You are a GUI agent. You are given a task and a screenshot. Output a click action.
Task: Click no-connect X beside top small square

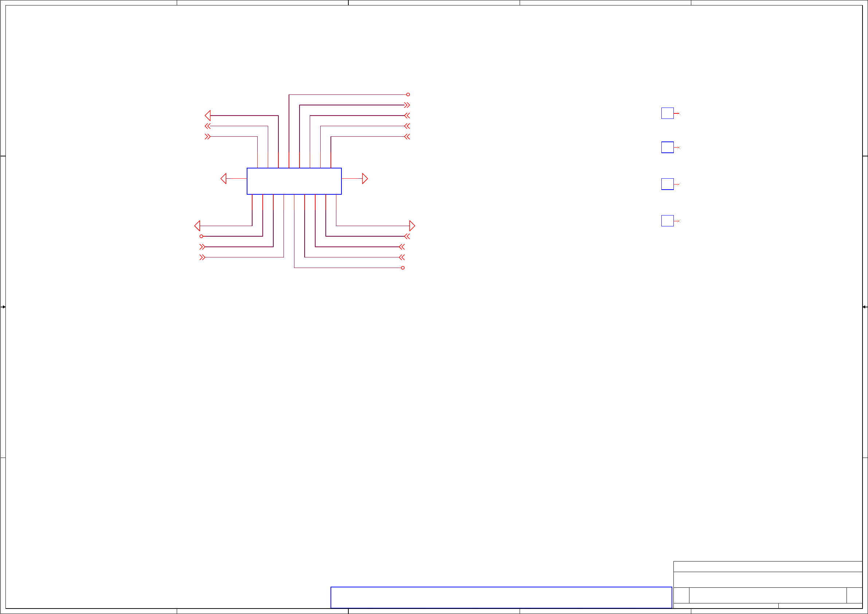coord(679,113)
